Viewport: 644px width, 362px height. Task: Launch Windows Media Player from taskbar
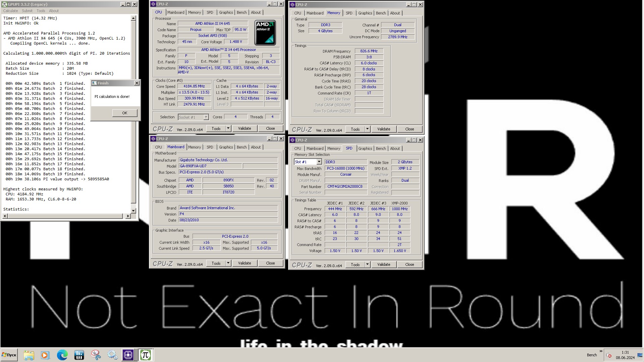45,355
